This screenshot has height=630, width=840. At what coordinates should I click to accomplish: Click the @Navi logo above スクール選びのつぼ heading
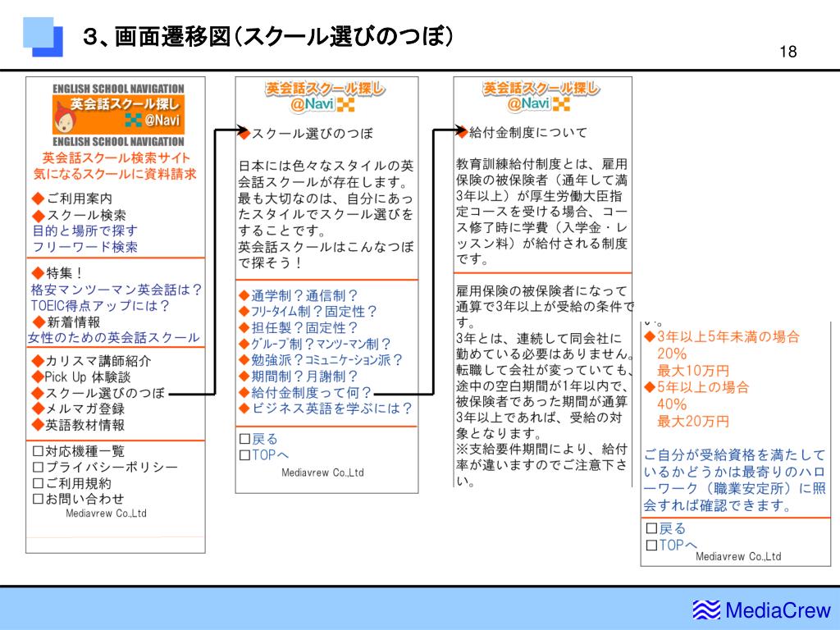coord(325,97)
